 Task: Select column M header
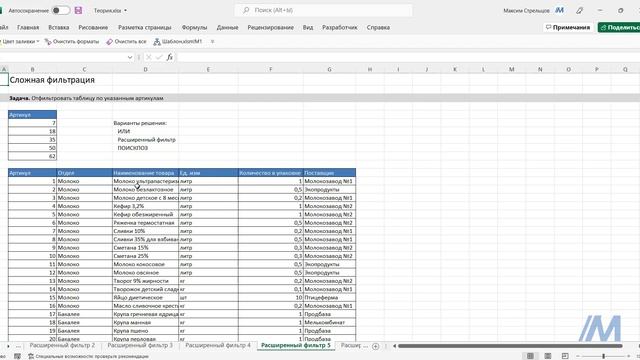511,69
